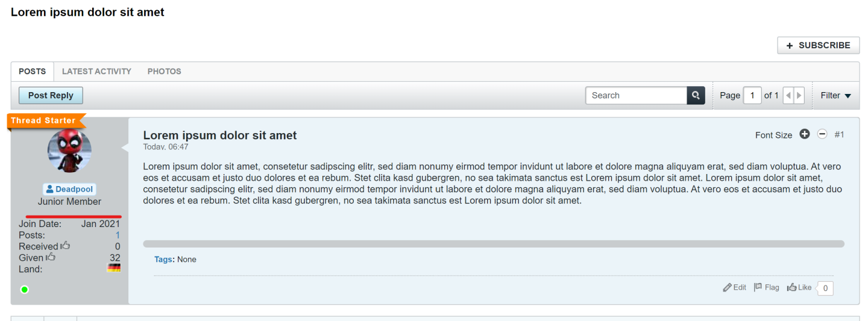Click the Deadpool avatar image
The height and width of the screenshot is (321, 868).
point(69,151)
